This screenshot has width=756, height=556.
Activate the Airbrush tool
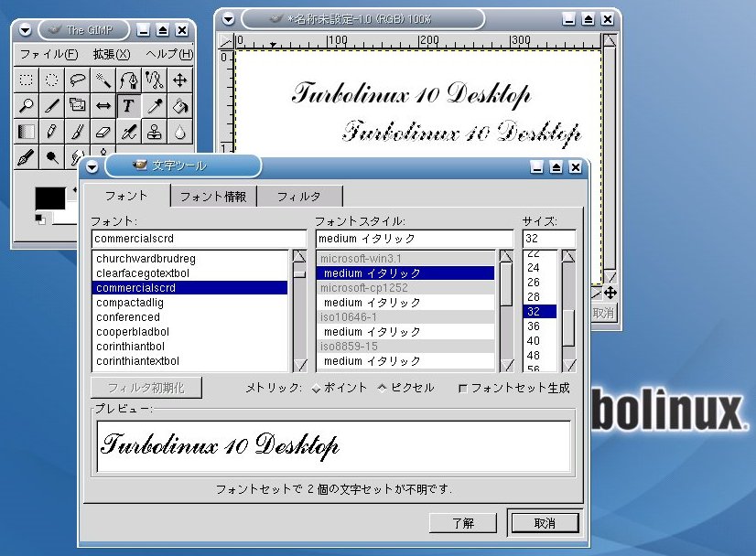128,131
